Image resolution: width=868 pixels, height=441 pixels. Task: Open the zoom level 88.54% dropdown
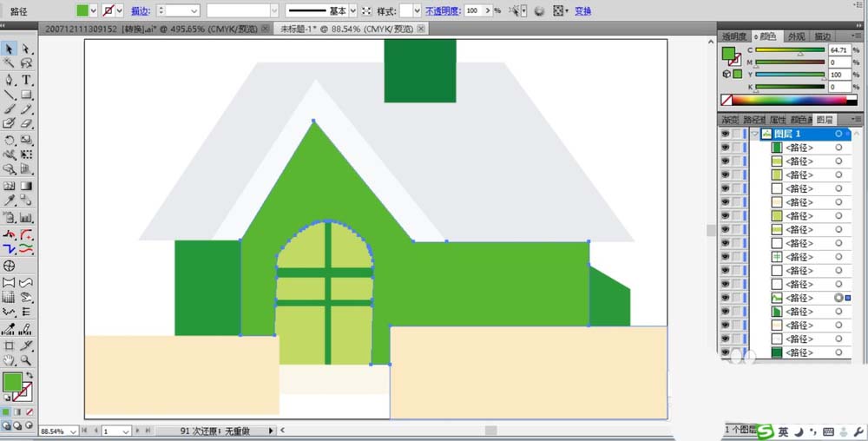(74, 431)
